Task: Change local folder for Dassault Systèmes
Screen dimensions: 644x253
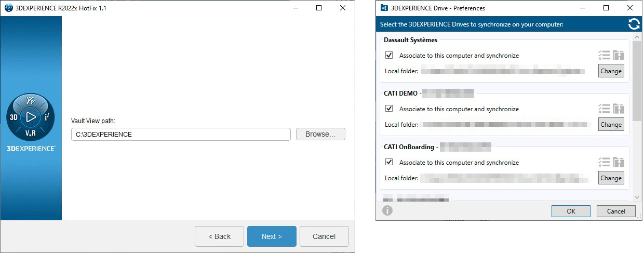Action: click(611, 71)
